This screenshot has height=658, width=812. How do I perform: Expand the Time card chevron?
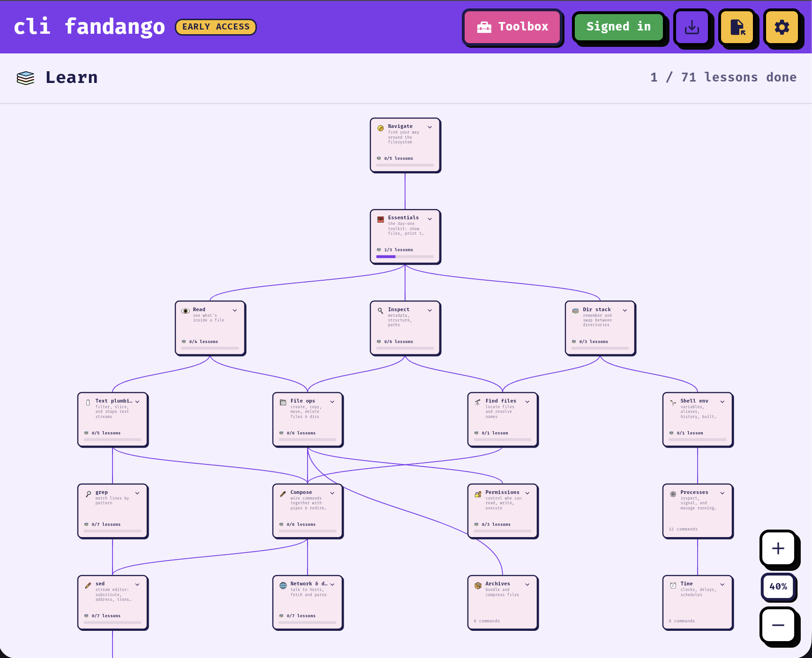(722, 584)
